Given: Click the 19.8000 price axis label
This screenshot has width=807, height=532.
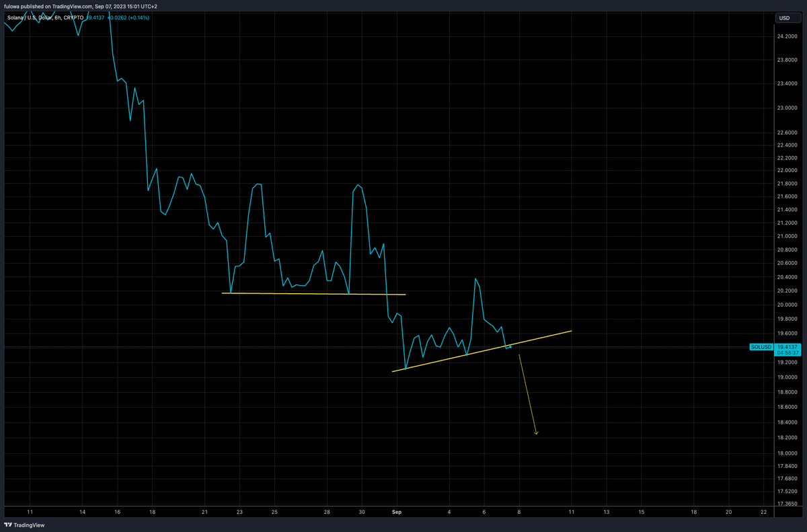Looking at the screenshot, I should pyautogui.click(x=787, y=319).
